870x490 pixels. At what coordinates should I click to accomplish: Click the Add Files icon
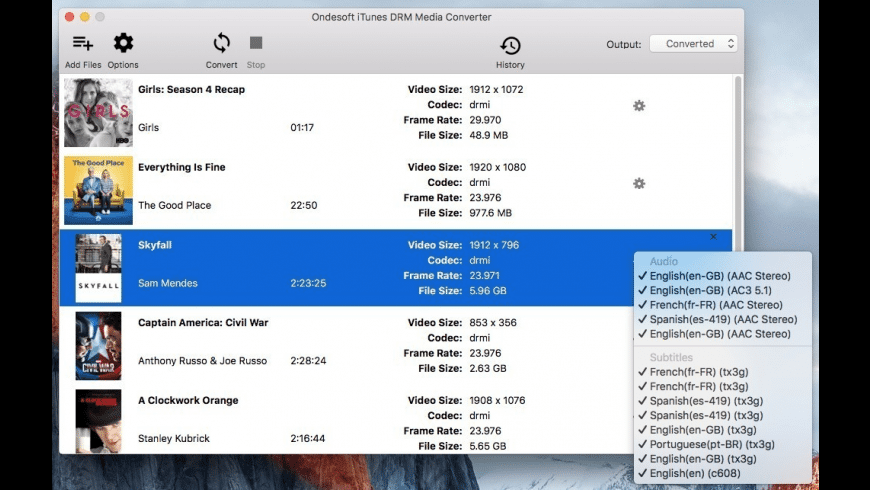[83, 43]
